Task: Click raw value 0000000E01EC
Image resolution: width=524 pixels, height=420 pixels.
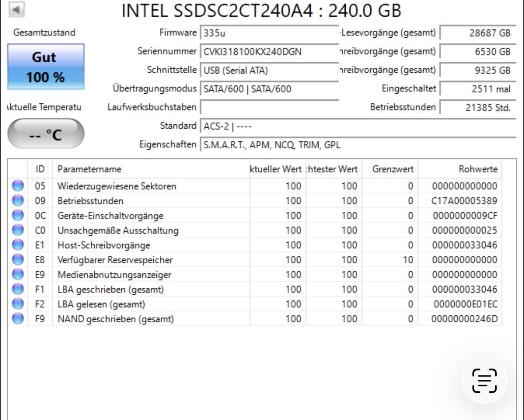Action: coord(465,304)
